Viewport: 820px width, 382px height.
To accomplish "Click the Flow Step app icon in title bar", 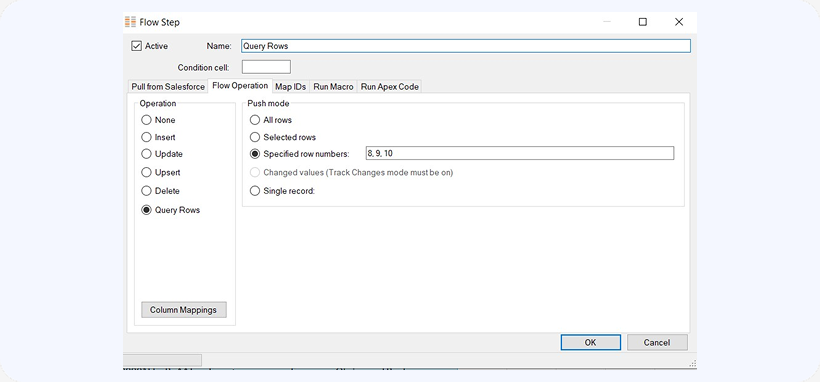I will [130, 22].
